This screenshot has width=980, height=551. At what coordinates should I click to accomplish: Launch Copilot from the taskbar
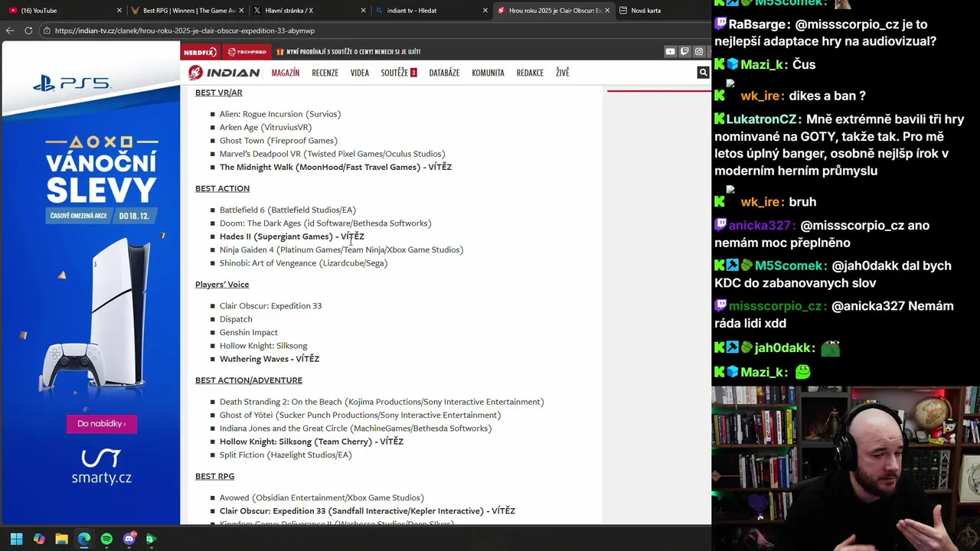(x=39, y=539)
